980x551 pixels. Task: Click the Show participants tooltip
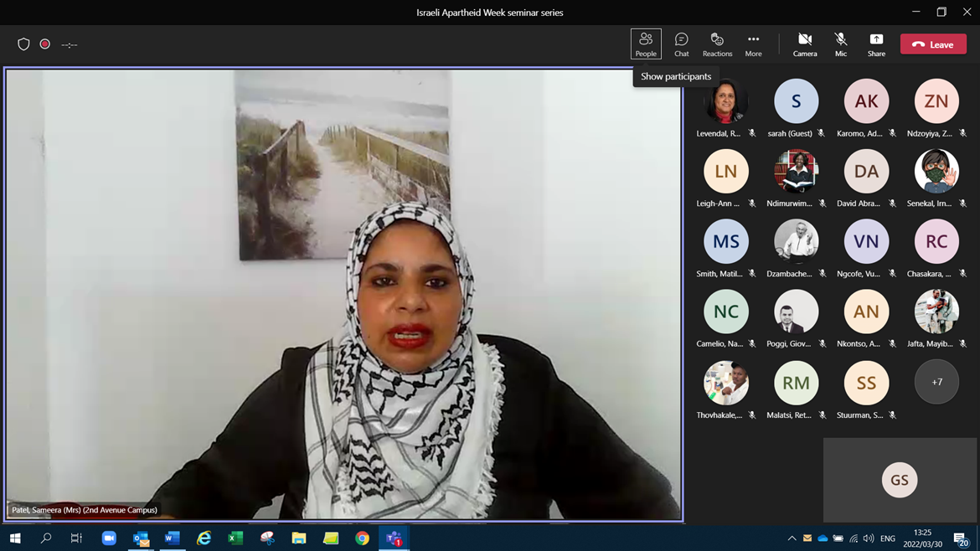pyautogui.click(x=676, y=76)
